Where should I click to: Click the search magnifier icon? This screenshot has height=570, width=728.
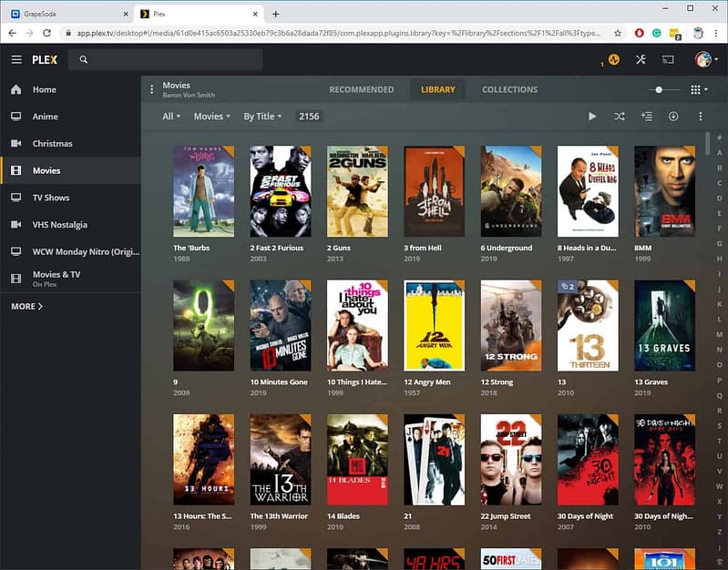pos(84,59)
